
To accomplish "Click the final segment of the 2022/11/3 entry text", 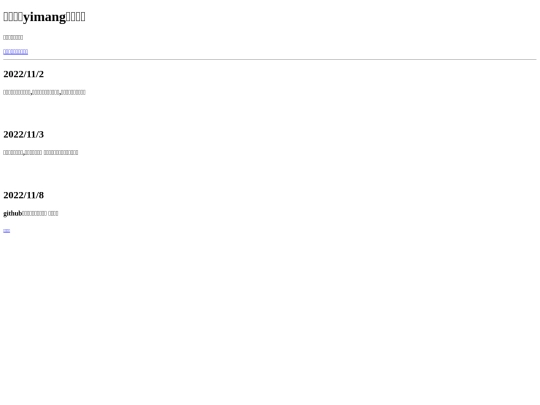I will pyautogui.click(x=61, y=153).
